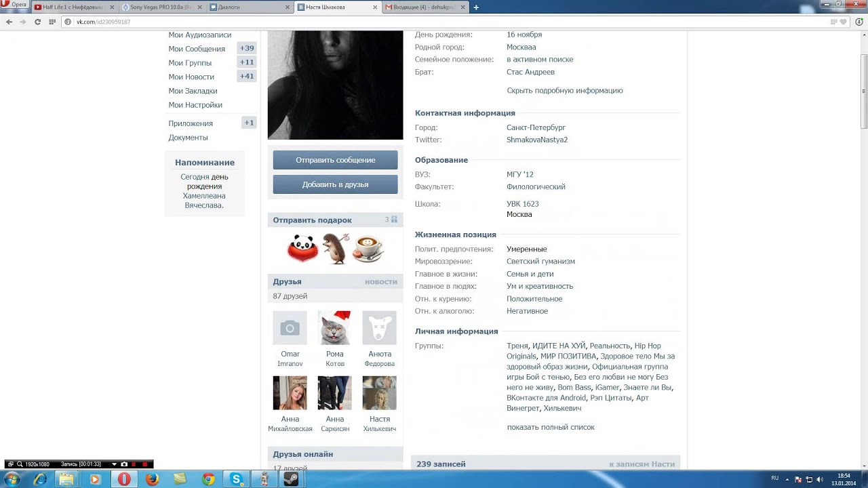This screenshot has height=488, width=868.
Task: Click Хамеллеана Вячеслава birthday reminder link
Action: click(x=204, y=201)
